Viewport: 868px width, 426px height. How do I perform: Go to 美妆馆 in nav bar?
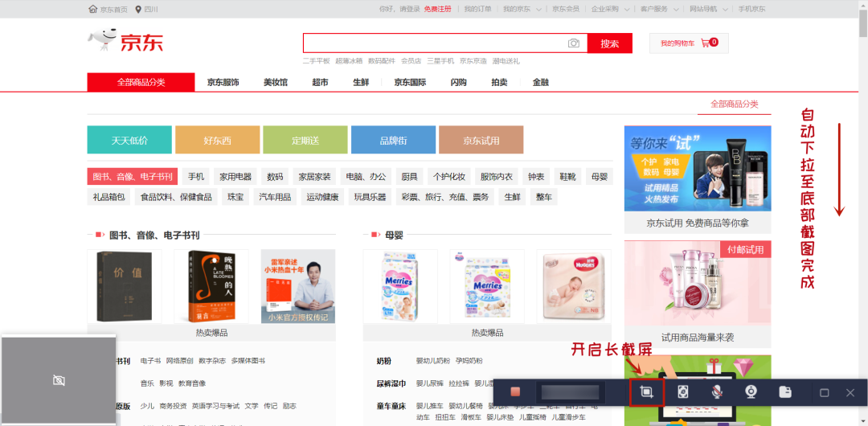[x=275, y=83]
